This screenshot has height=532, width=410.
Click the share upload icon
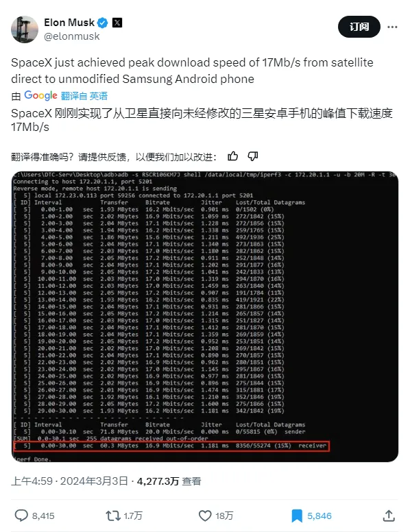point(389,516)
